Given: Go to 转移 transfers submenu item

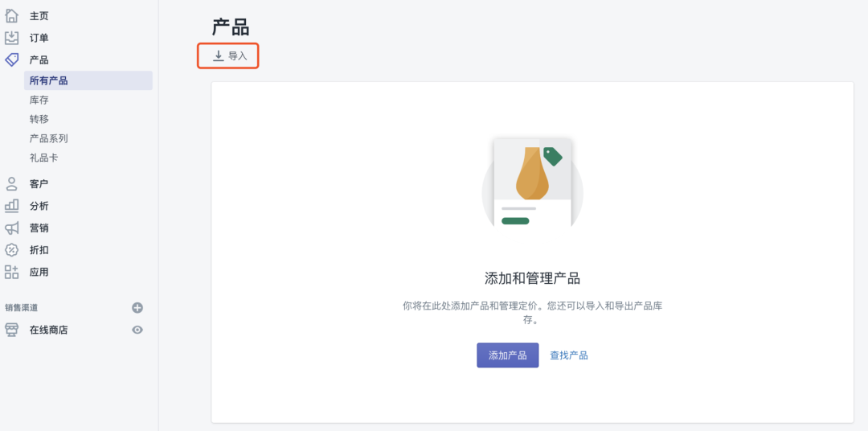Looking at the screenshot, I should (x=39, y=119).
